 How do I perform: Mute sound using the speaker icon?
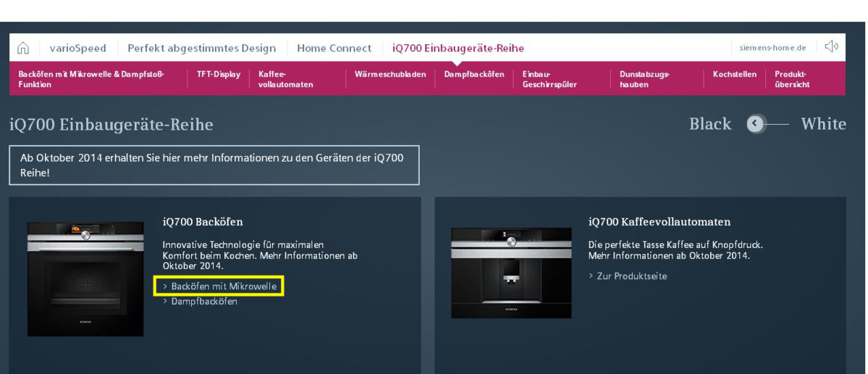[831, 48]
